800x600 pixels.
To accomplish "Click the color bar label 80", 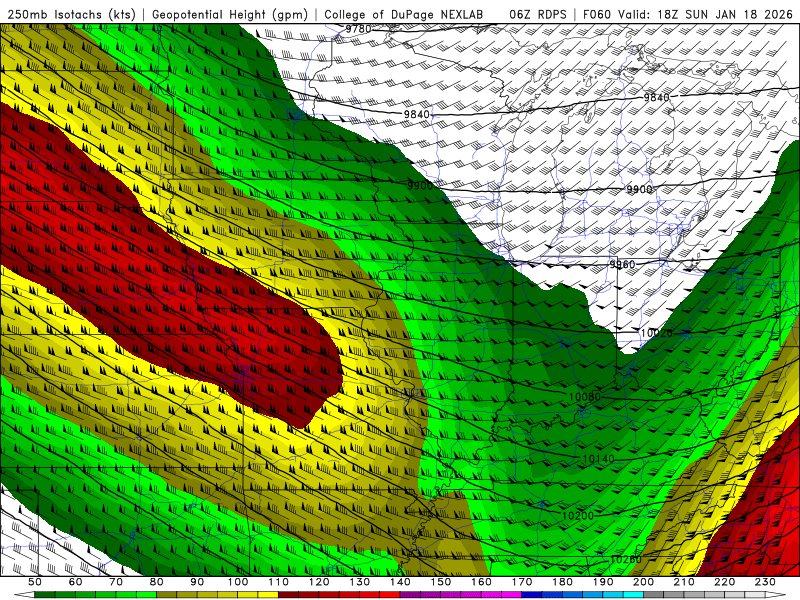I will 157,582.
